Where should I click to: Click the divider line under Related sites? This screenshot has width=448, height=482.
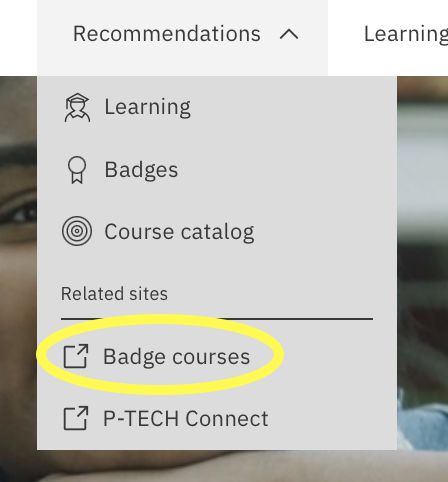point(217,319)
